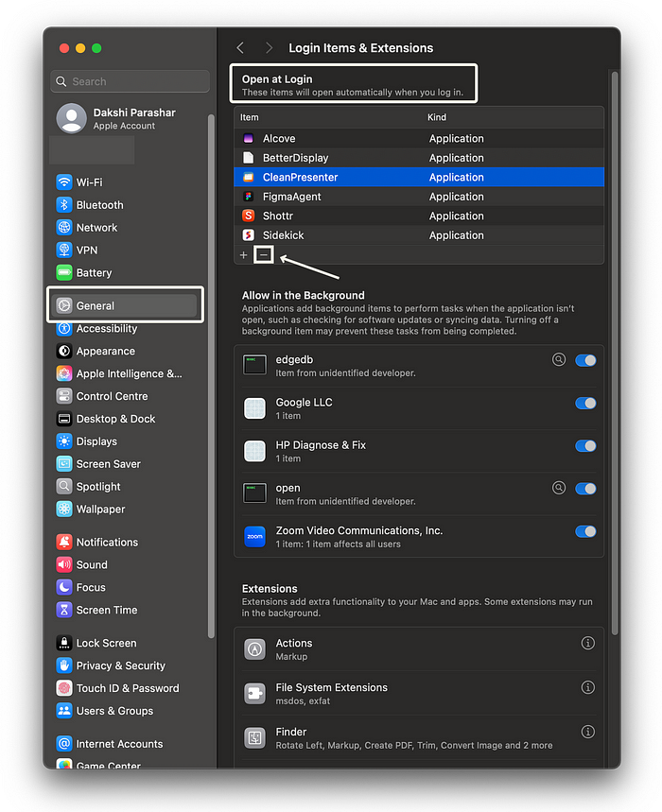Open Lock Screen icon
The height and width of the screenshot is (812, 662).
pyautogui.click(x=64, y=643)
